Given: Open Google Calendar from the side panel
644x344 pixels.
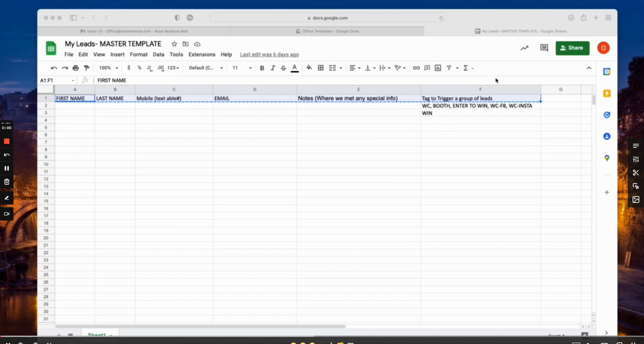Looking at the screenshot, I should tap(607, 71).
